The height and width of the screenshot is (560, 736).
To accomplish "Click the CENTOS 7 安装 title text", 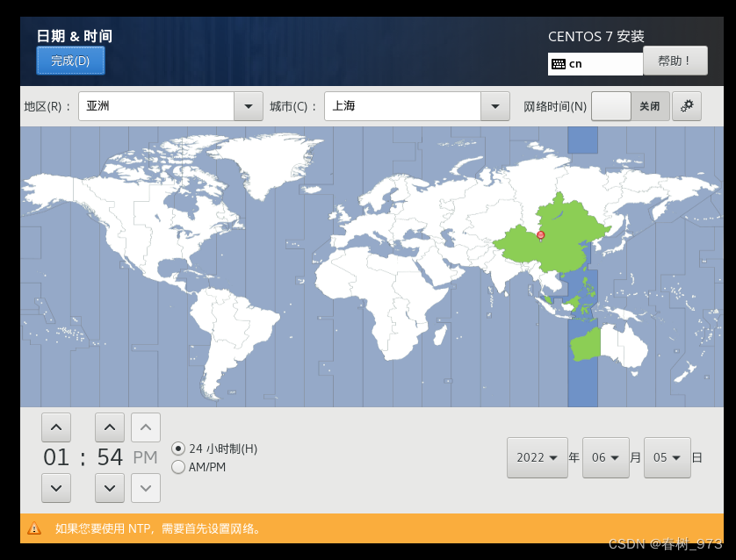I will (x=596, y=36).
